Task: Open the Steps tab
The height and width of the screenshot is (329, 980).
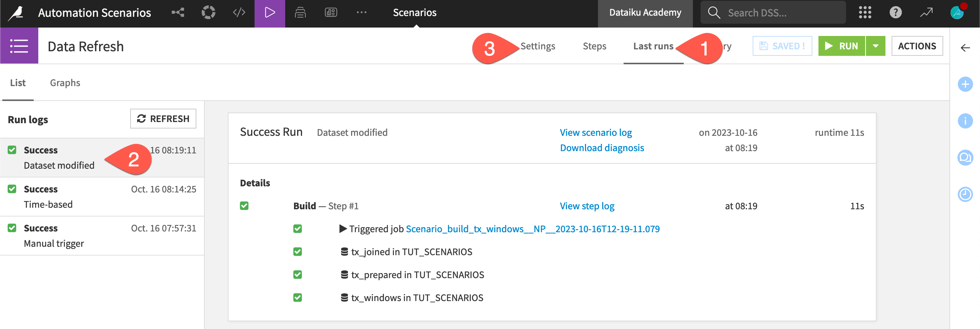Action: [594, 46]
